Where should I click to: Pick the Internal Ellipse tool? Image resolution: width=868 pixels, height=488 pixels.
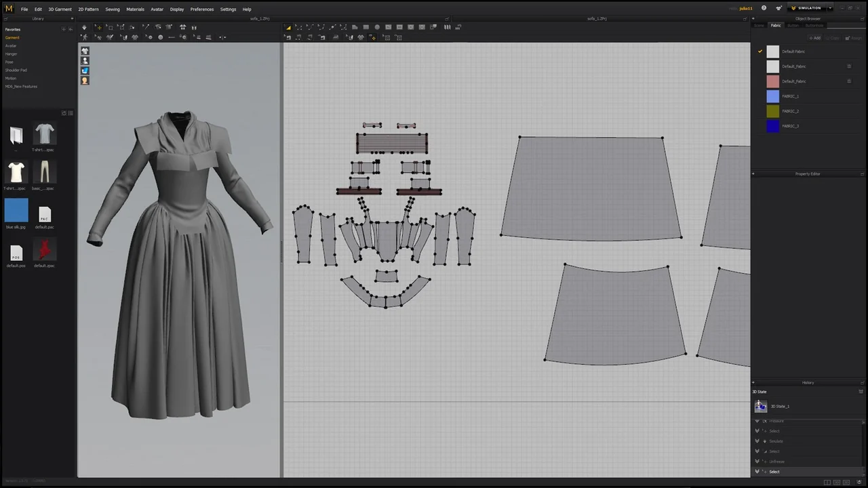410,27
